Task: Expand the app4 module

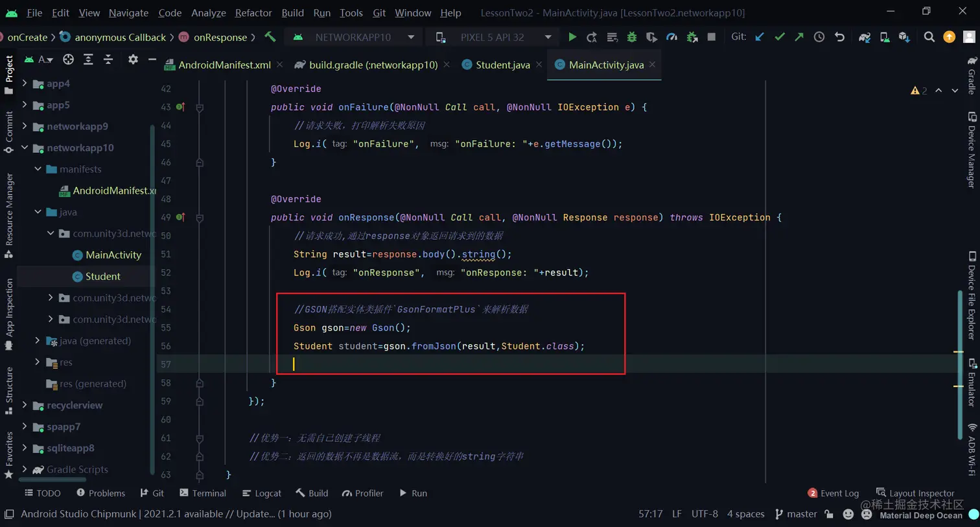Action: pyautogui.click(x=25, y=84)
